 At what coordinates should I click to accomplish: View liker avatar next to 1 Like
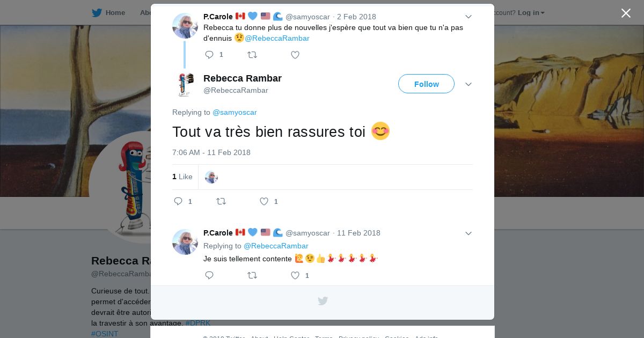[211, 177]
